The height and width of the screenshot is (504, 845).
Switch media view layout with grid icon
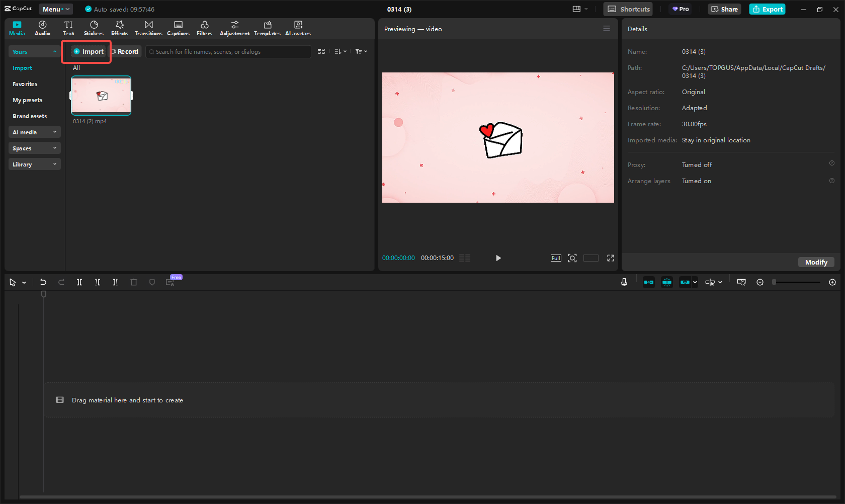point(321,52)
